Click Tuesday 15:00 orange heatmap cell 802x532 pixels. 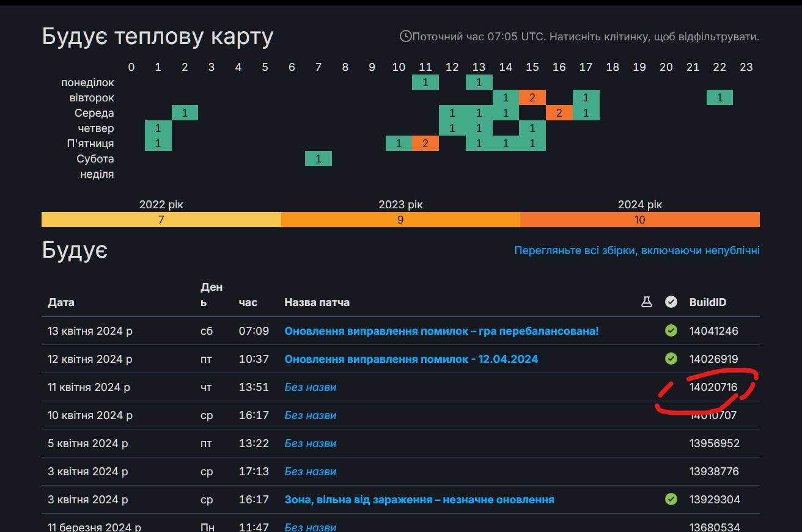(532, 98)
